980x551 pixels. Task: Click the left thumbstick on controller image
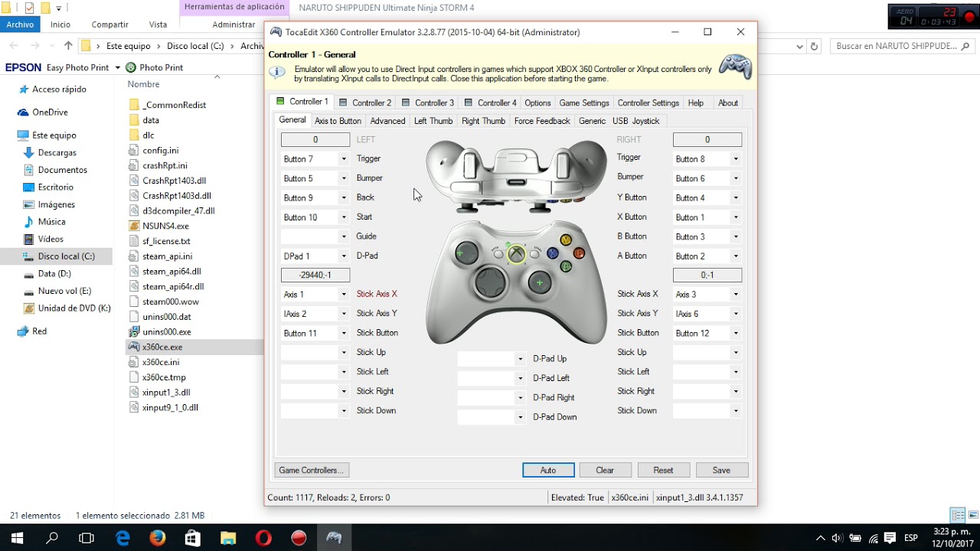click(466, 253)
